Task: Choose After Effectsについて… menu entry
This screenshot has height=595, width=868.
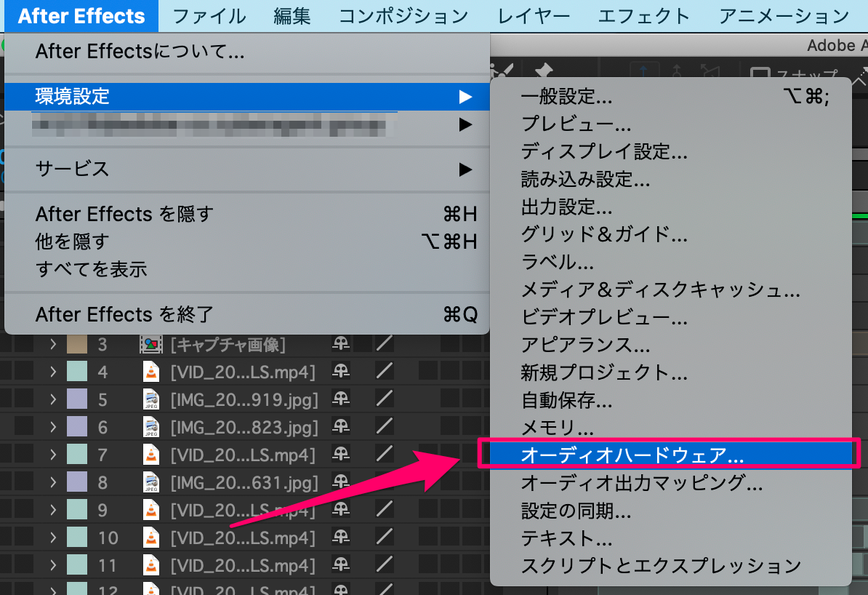Action: 247,52
